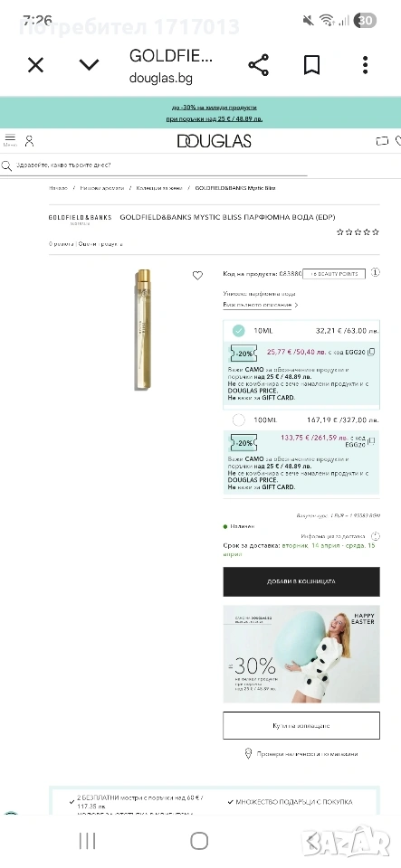The image size is (401, 868).
Task: Open the user account profile icon
Action: (x=29, y=141)
